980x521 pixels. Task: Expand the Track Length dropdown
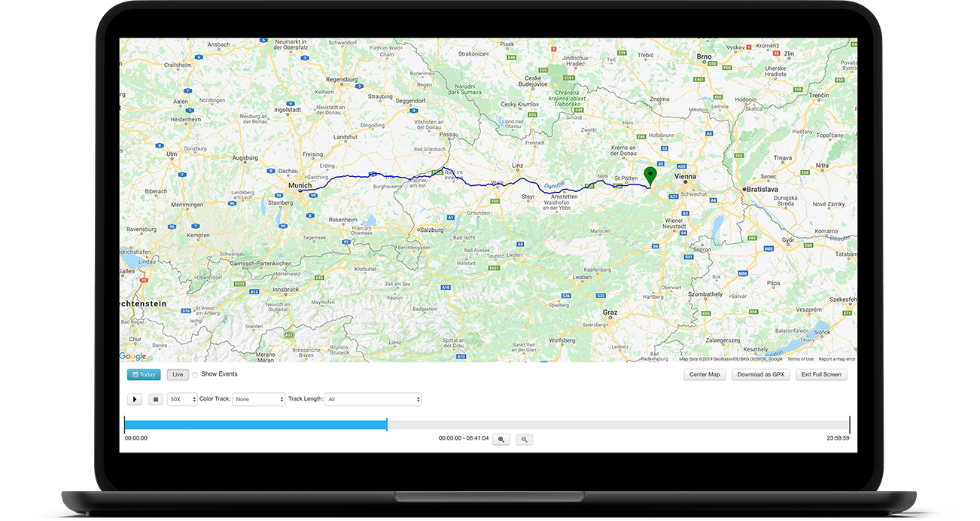[x=373, y=399]
